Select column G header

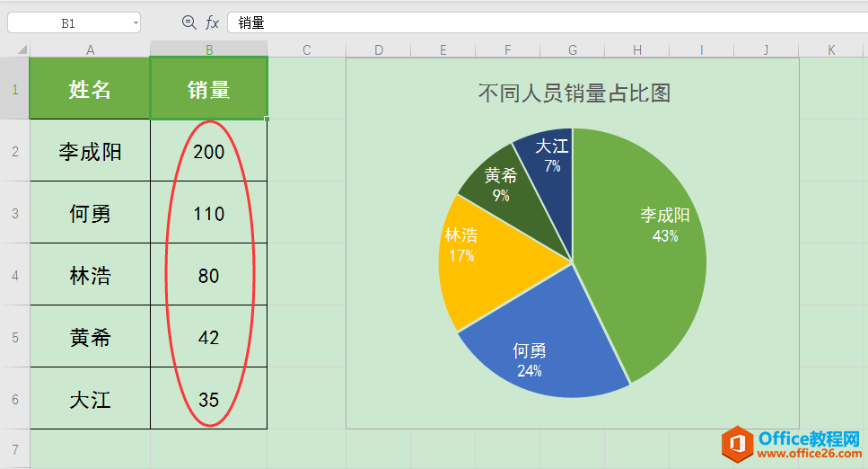[573, 49]
